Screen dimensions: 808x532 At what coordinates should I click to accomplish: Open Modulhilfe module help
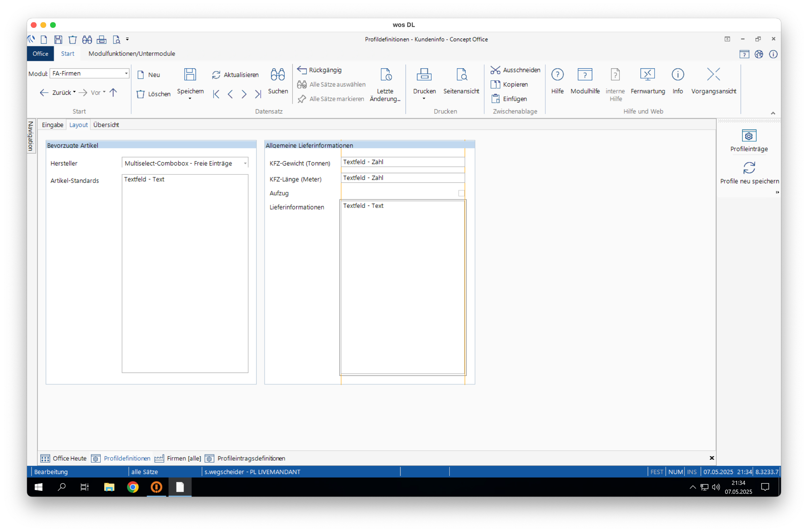(585, 81)
